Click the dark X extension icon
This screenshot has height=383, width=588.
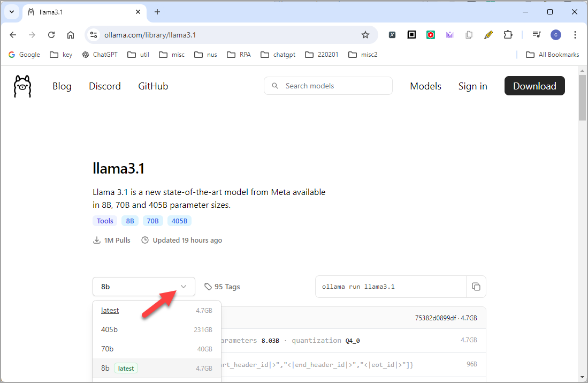(x=392, y=35)
